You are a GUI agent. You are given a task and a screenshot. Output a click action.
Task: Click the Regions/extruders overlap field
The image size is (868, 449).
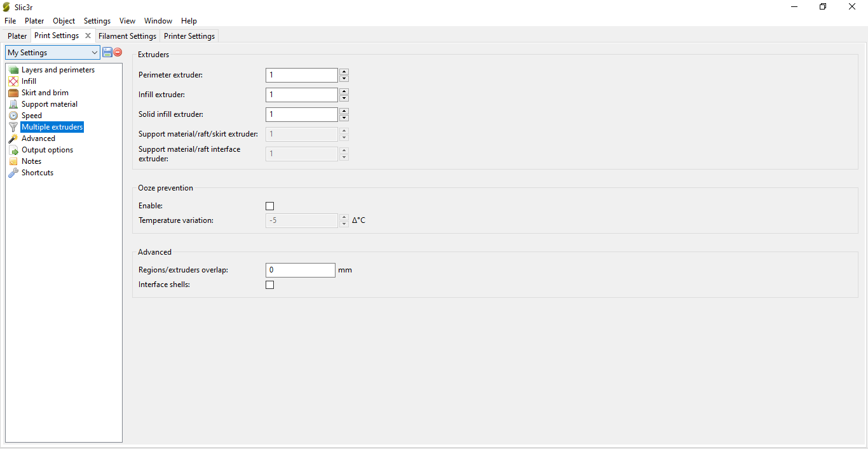coord(300,270)
